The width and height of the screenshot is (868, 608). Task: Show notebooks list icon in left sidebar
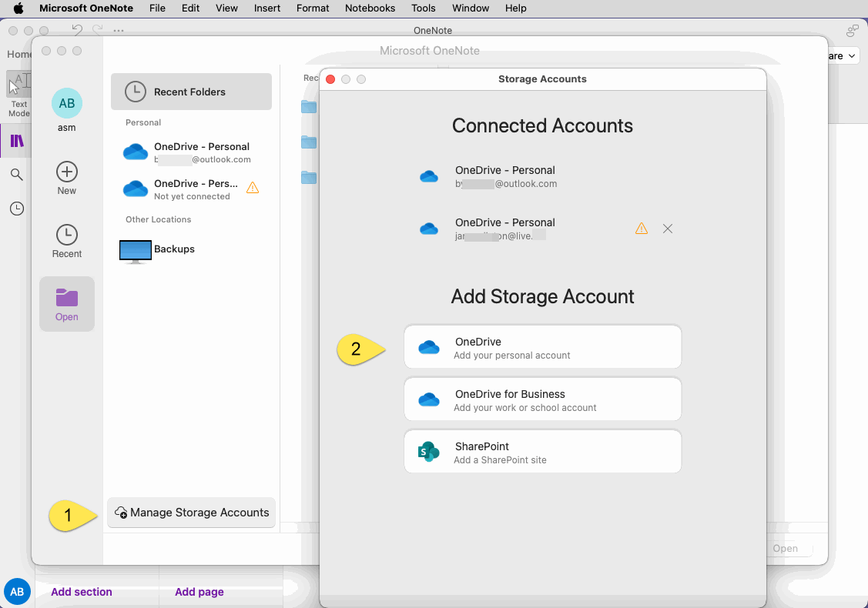pos(17,141)
